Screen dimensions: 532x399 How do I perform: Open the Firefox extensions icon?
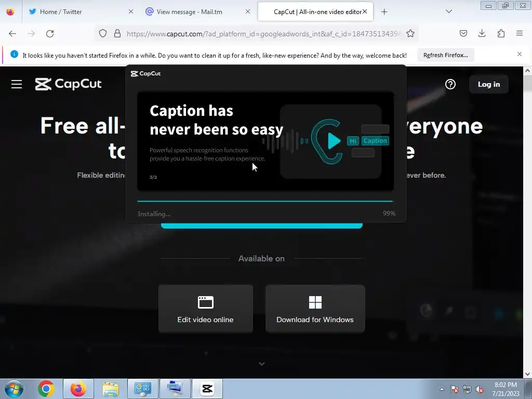click(x=501, y=33)
